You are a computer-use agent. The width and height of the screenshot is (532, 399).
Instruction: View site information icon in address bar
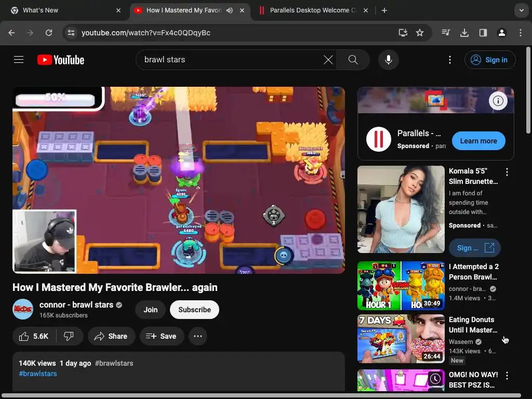pos(71,33)
